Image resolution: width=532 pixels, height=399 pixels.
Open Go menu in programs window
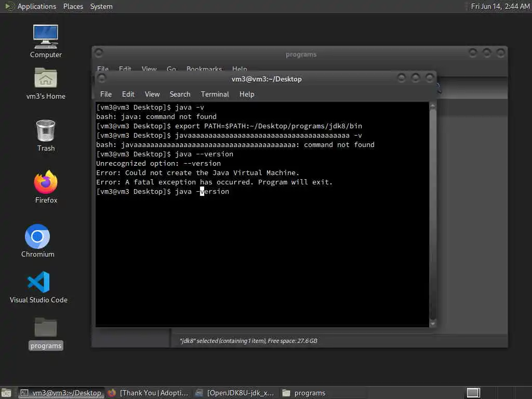pyautogui.click(x=171, y=69)
